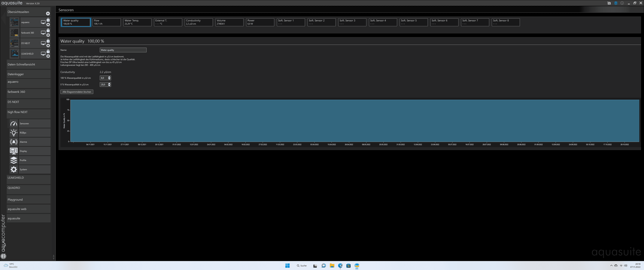Open settings gear for LEAKSHIELD page

pyautogui.click(x=48, y=56)
